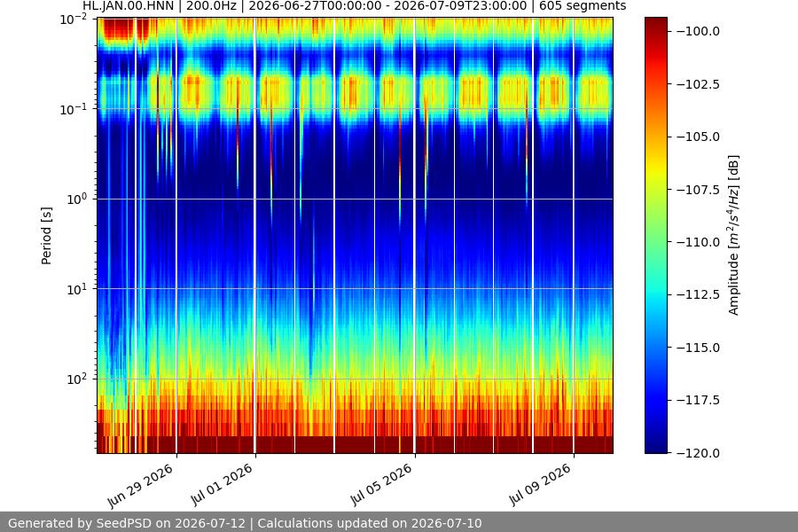Click the -112.5 colorbar tick label
This screenshot has width=798, height=532.
coord(698,294)
